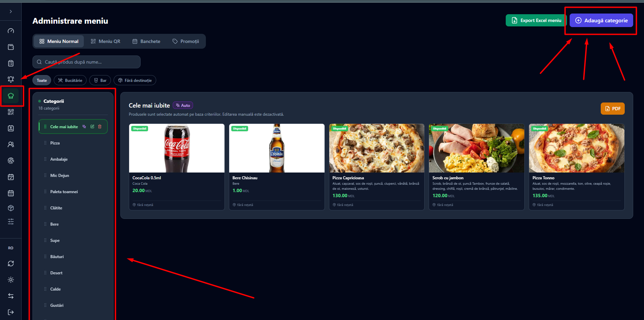Image resolution: width=644 pixels, height=320 pixels.
Task: Delete the Cele mai iubite category
Action: click(100, 127)
